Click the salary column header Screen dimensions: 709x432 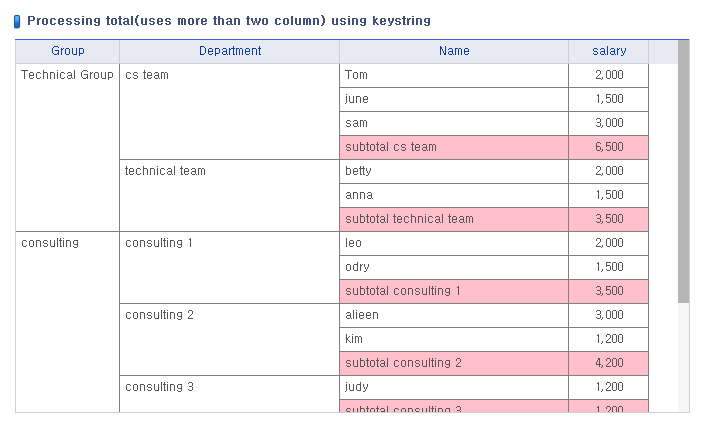pos(609,51)
